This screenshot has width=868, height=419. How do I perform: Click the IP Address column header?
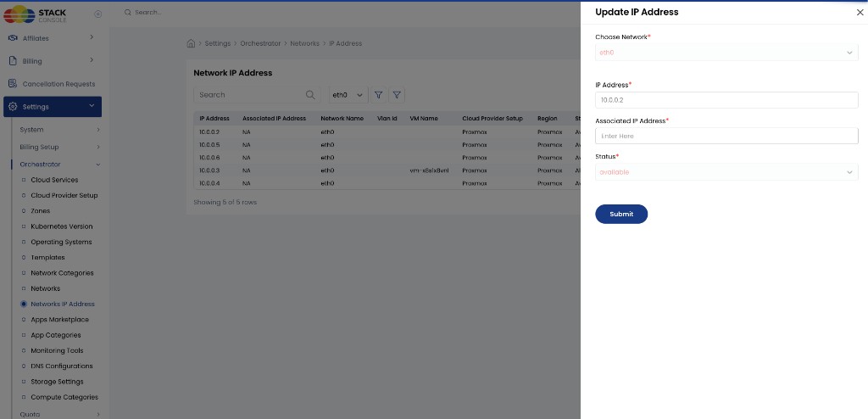214,119
